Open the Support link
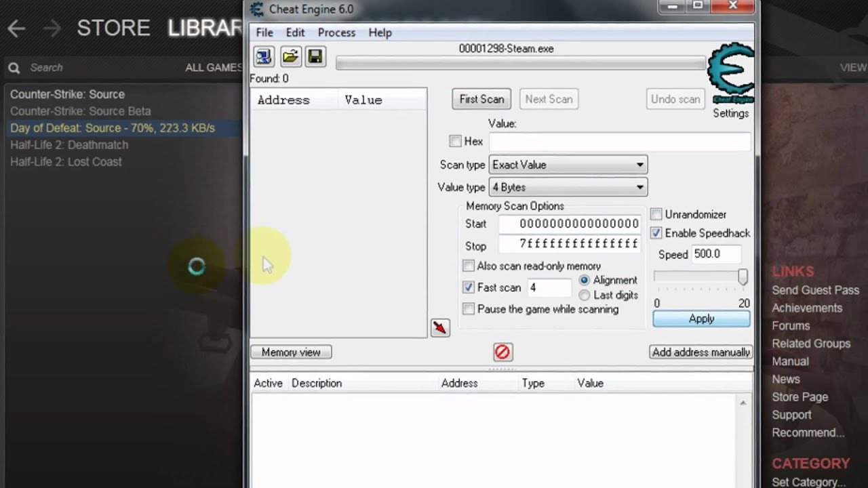 [791, 415]
